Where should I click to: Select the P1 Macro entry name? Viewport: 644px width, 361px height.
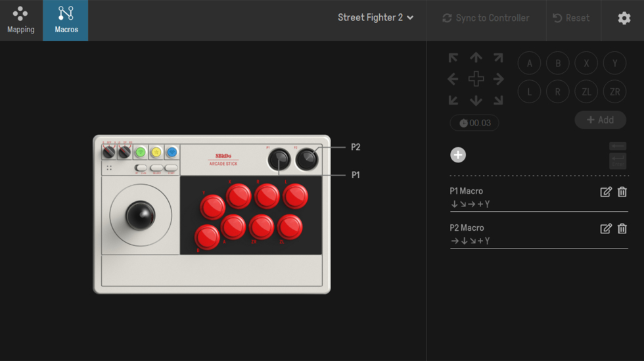tap(466, 191)
